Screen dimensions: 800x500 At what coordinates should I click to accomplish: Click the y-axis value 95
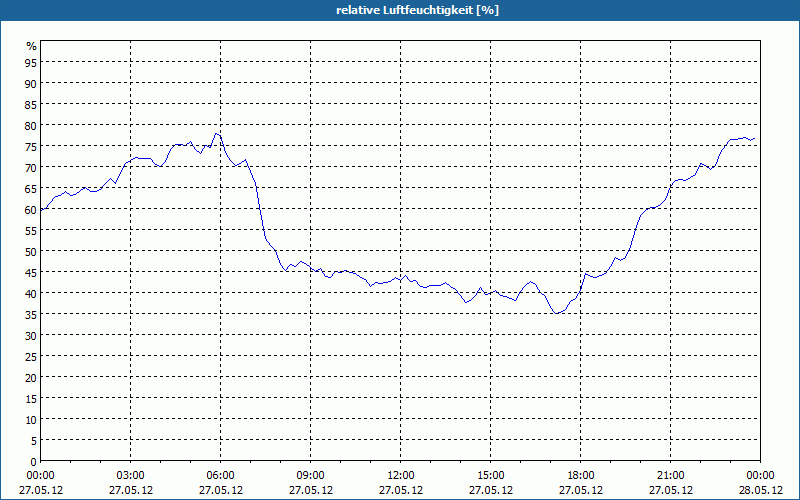pos(31,62)
